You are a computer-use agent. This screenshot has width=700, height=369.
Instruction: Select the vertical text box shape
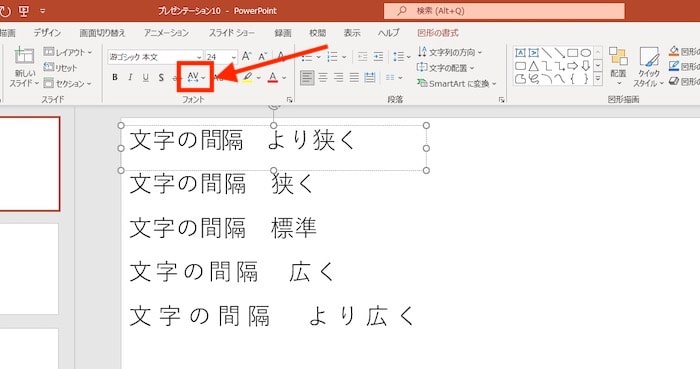point(533,53)
